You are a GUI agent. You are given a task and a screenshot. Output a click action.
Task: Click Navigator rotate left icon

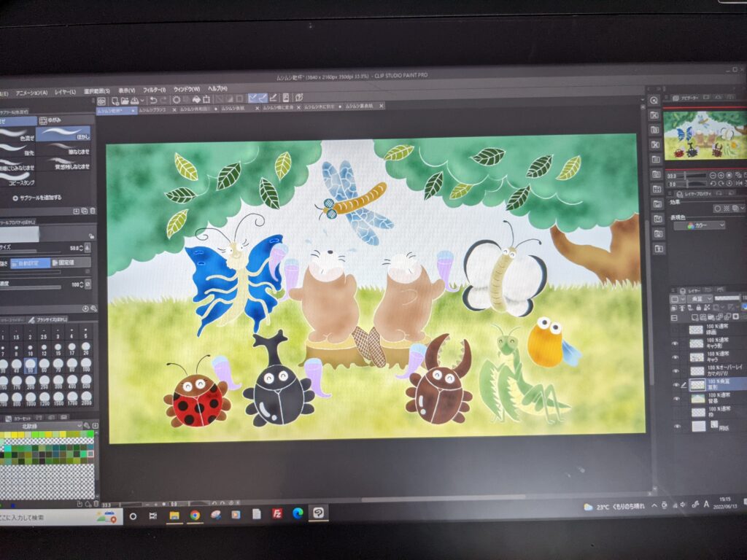tap(713, 183)
